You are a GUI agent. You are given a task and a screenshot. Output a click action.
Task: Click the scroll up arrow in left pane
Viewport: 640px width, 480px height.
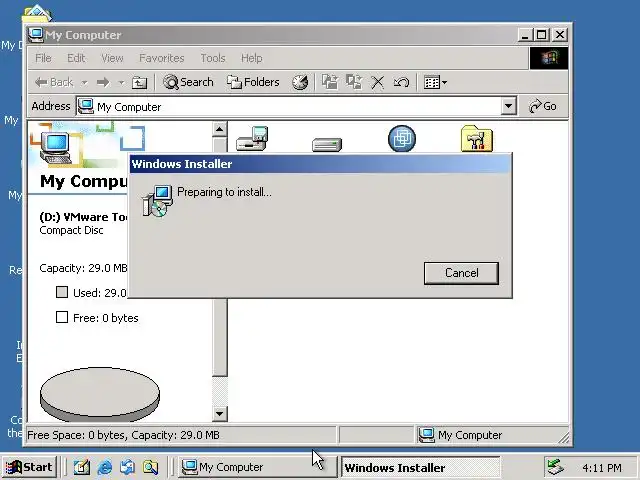(220, 129)
